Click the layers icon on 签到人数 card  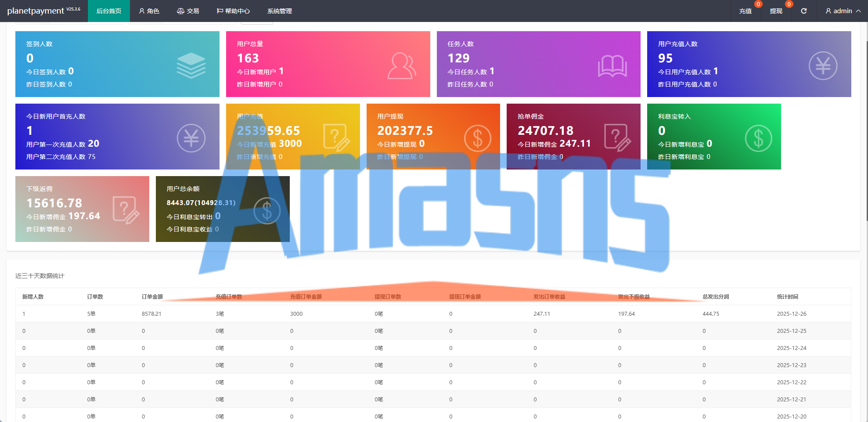[191, 65]
